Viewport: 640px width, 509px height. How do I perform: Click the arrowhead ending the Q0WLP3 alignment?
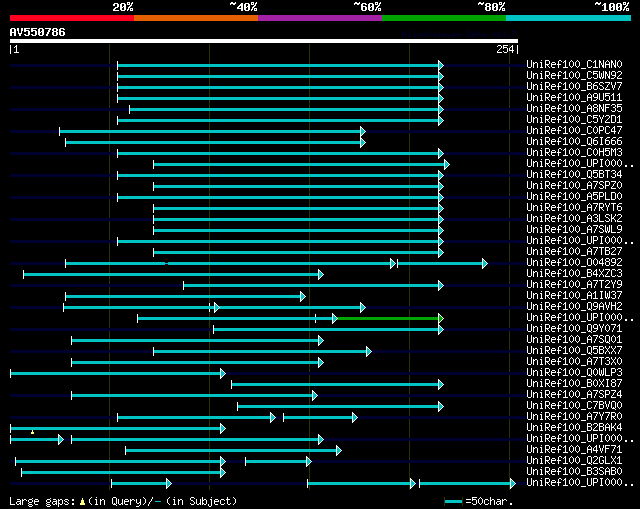point(223,373)
